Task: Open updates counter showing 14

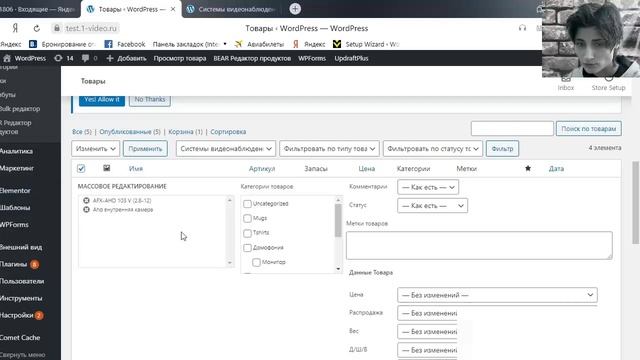Action: 64,58
